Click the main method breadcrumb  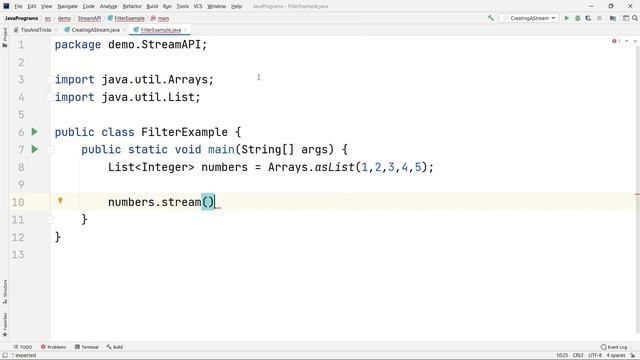click(x=160, y=18)
